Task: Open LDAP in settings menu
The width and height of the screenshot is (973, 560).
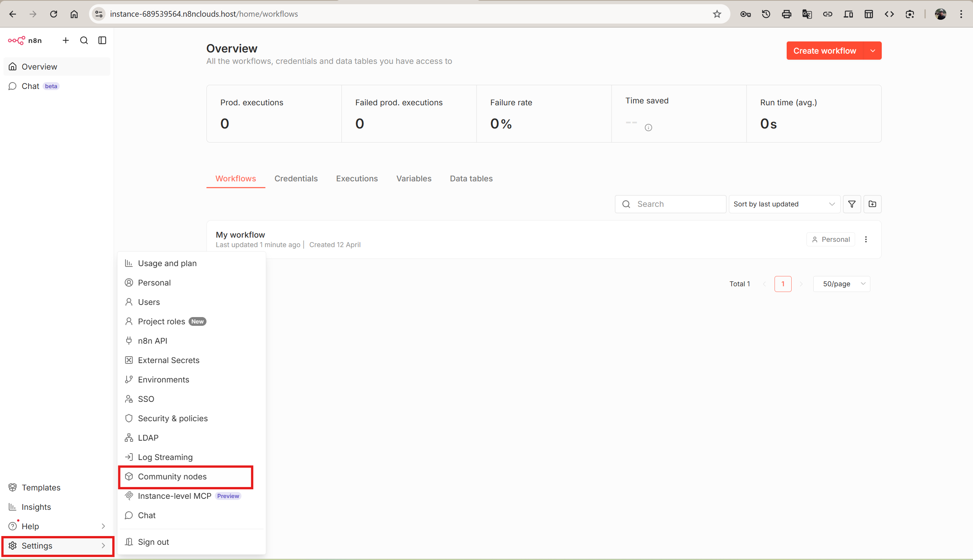Action: [192, 438]
